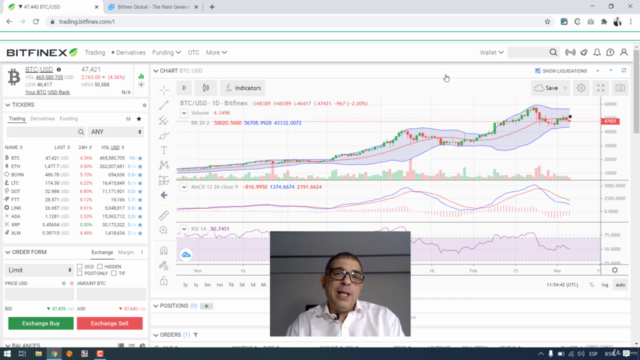The width and height of the screenshot is (640, 360).
Task: Toggle favorites star filter in tickers
Action: tap(139, 119)
